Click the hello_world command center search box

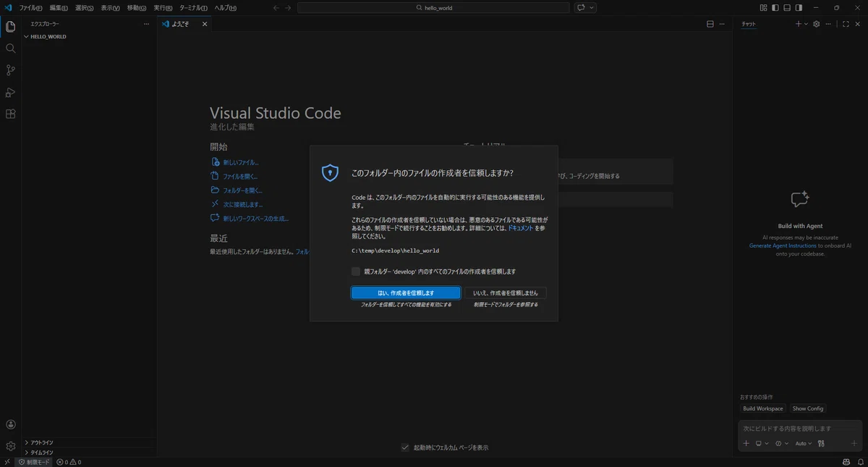pos(433,8)
